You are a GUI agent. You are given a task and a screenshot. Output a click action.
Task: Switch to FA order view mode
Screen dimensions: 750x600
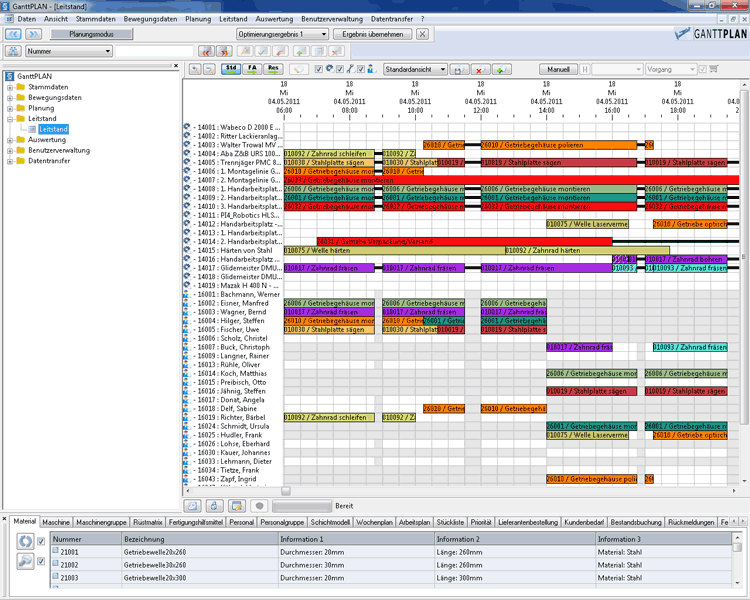click(252, 69)
